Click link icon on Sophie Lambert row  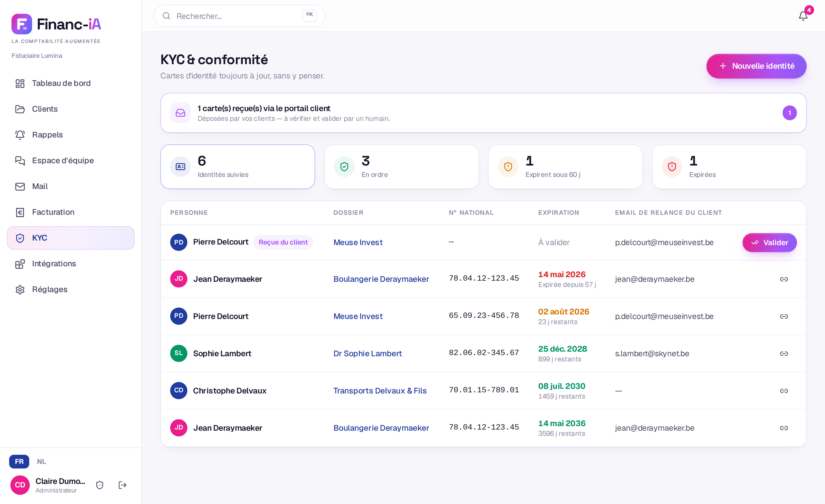click(x=783, y=353)
